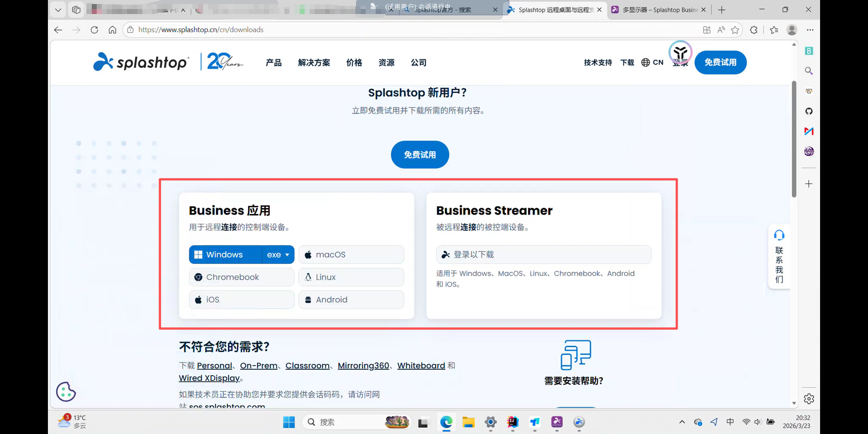Viewport: 868px width, 434px height.
Task: Go back to the previous page
Action: pyautogui.click(x=58, y=30)
